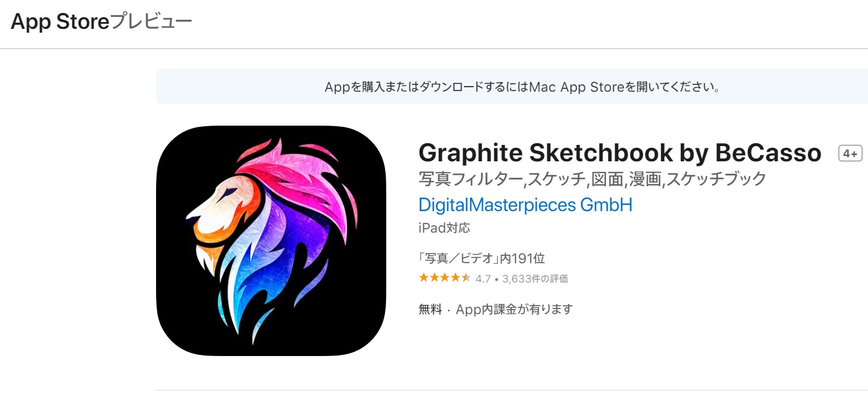Click the partially filled fifth rating star

pos(466,278)
